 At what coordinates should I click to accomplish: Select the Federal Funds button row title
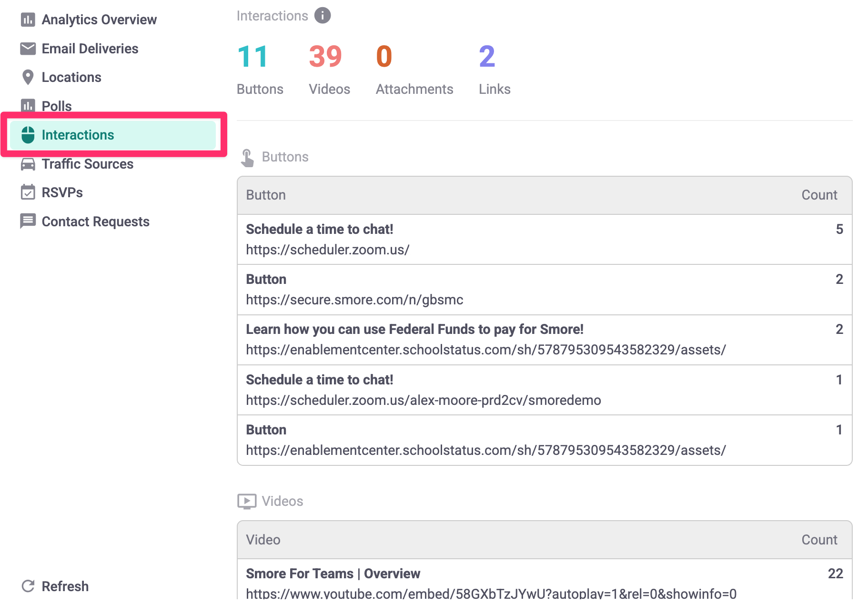click(x=414, y=329)
